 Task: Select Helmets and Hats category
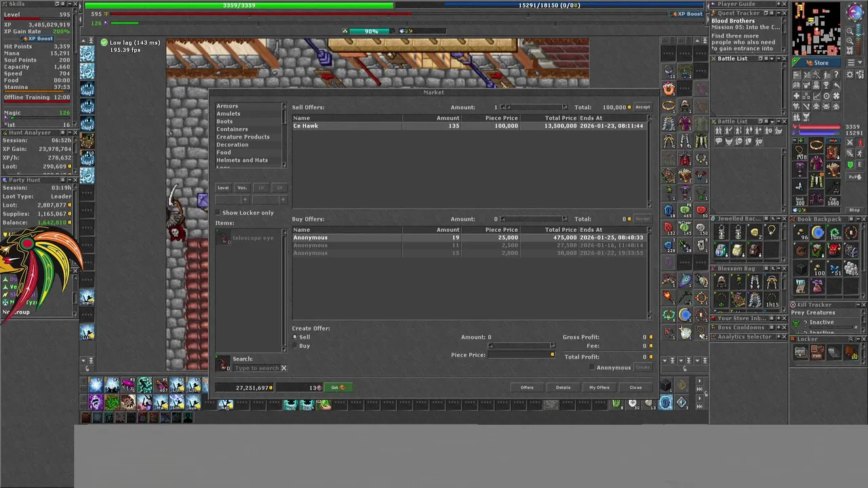[242, 160]
